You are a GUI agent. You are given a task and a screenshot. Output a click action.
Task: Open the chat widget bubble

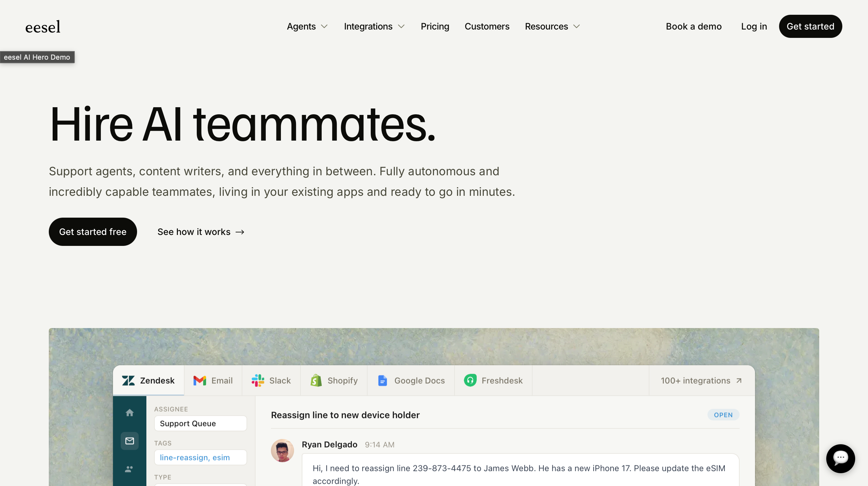(840, 458)
